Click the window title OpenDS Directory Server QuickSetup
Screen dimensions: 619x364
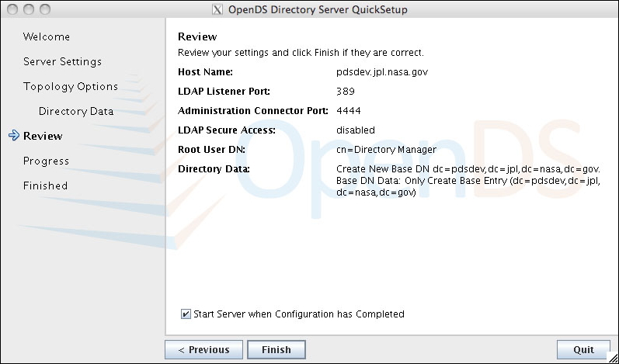click(318, 9)
